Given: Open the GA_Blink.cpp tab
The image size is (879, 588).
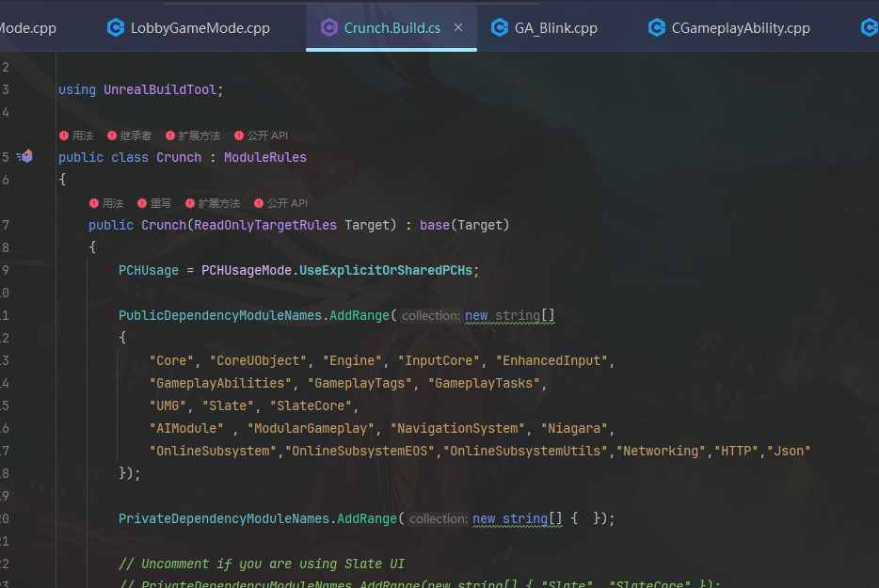Looking at the screenshot, I should [555, 28].
